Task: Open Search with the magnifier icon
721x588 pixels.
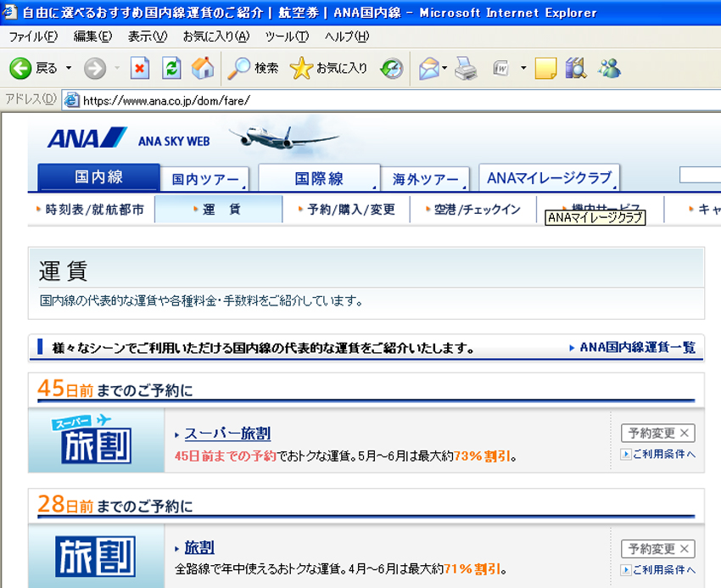Action: point(238,68)
